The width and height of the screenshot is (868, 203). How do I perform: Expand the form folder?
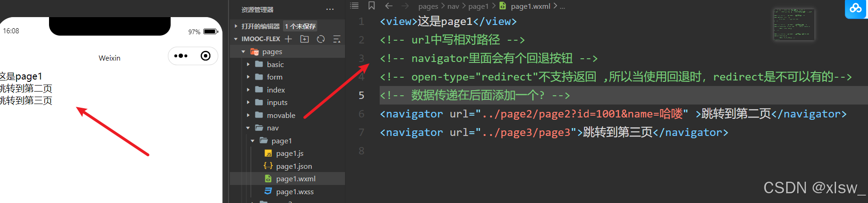(x=248, y=77)
